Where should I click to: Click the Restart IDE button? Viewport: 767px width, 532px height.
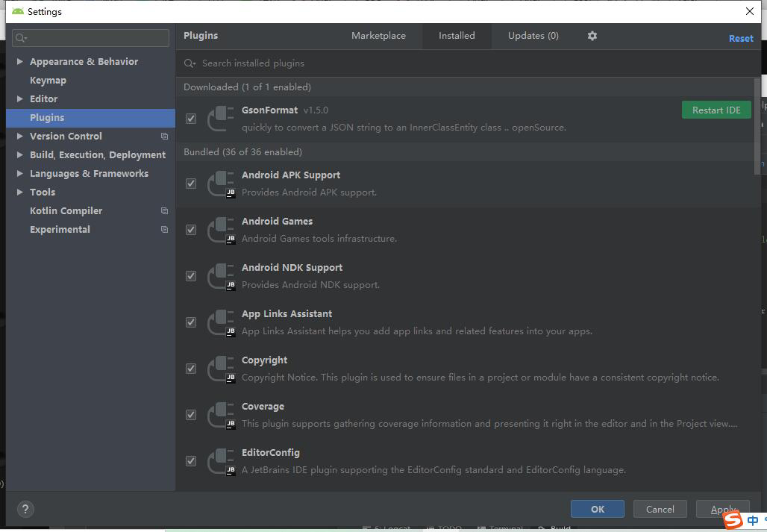click(x=716, y=110)
